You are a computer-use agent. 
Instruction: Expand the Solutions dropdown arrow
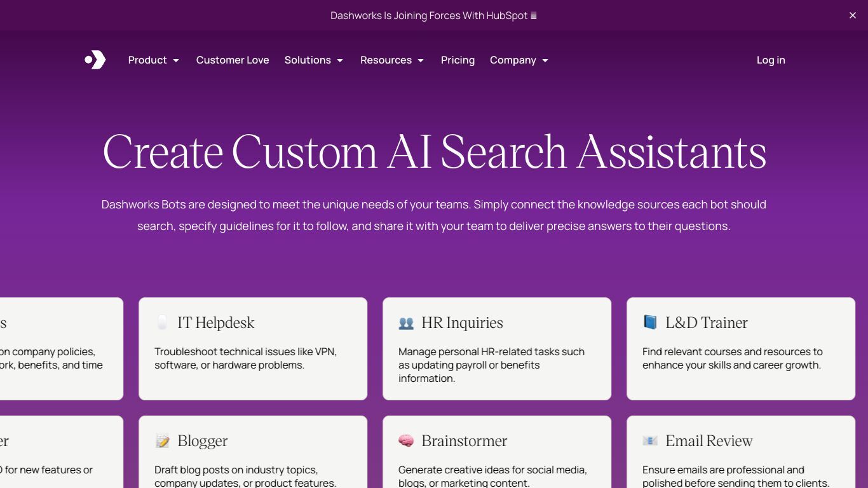point(340,60)
